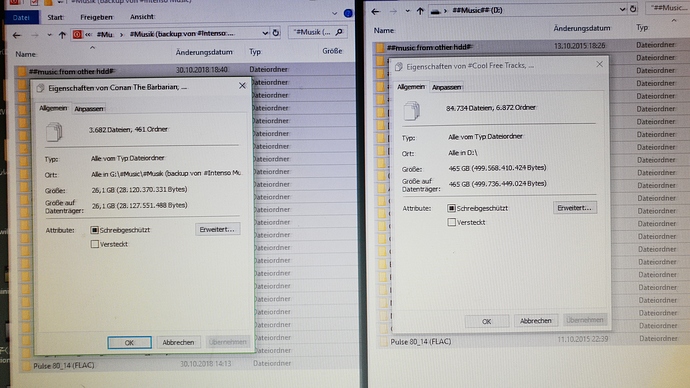Image resolution: width=690 pixels, height=388 pixels.
Task: Toggle Schreibgeschützt in Conan The Barbarian dialog
Action: point(94,230)
